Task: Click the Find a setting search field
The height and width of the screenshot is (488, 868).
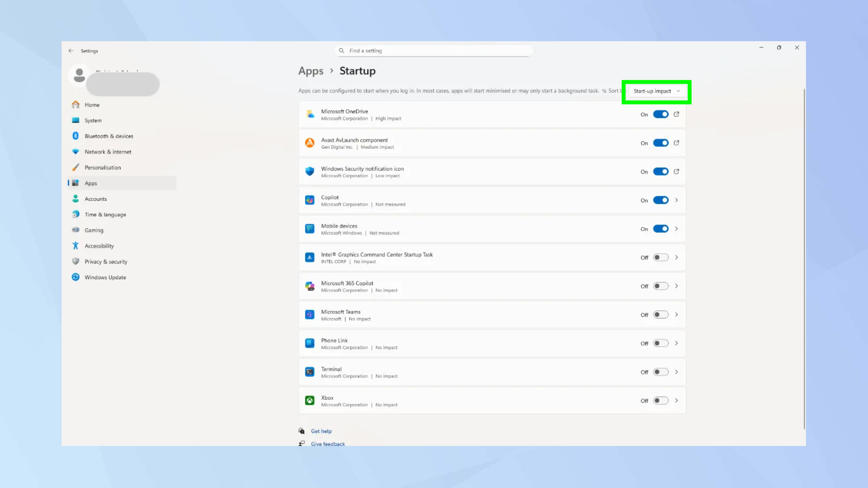Action: tap(434, 50)
